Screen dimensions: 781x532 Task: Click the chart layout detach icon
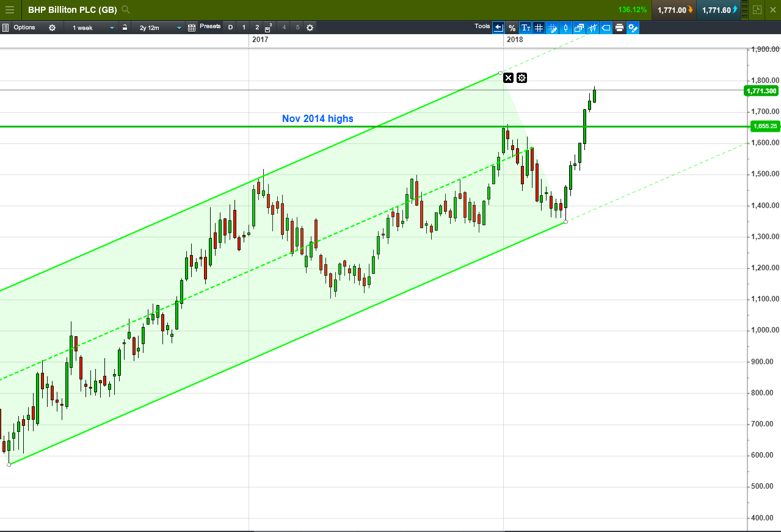pyautogui.click(x=757, y=10)
